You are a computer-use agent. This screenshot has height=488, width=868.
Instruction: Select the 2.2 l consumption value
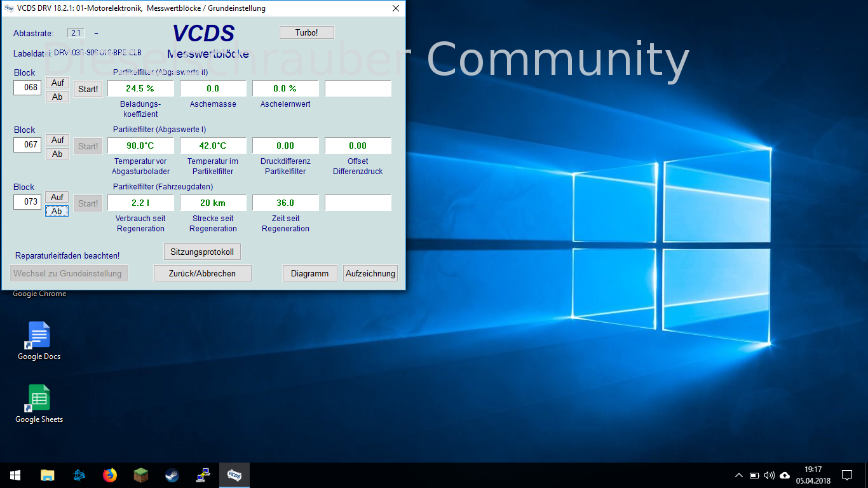pyautogui.click(x=140, y=203)
